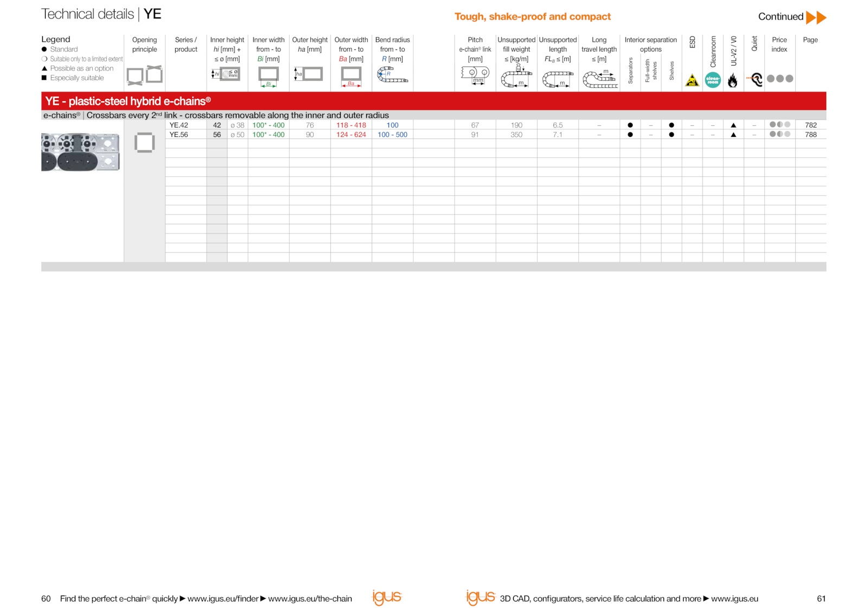Viewport: 868px width, 614px height.
Task: Click the unsupported fill weight chain icon
Action: click(x=516, y=76)
